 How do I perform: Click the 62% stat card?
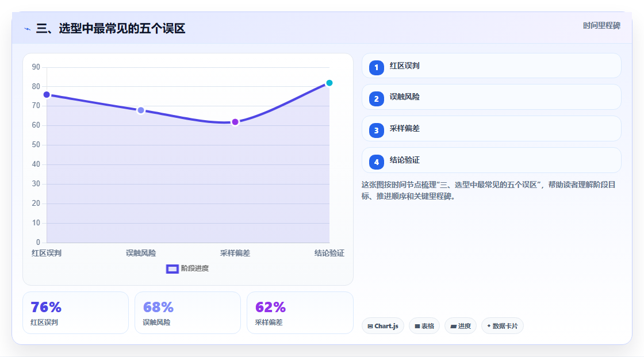tap(300, 313)
